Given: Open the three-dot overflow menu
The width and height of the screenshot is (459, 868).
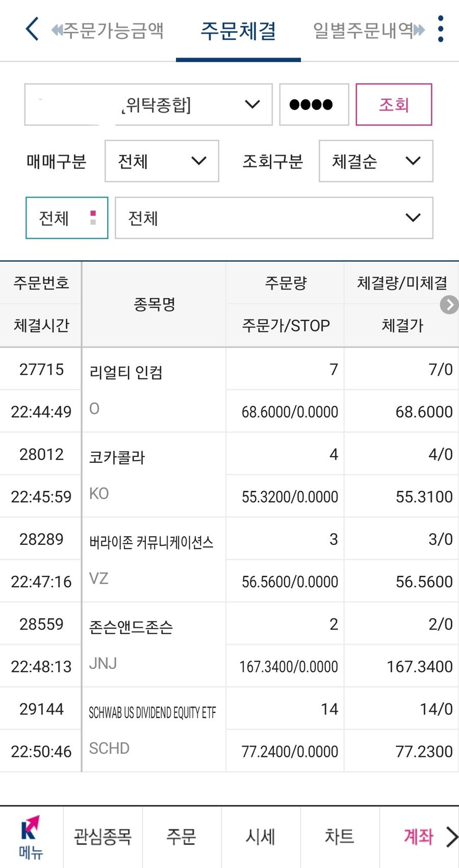Looking at the screenshot, I should (441, 29).
